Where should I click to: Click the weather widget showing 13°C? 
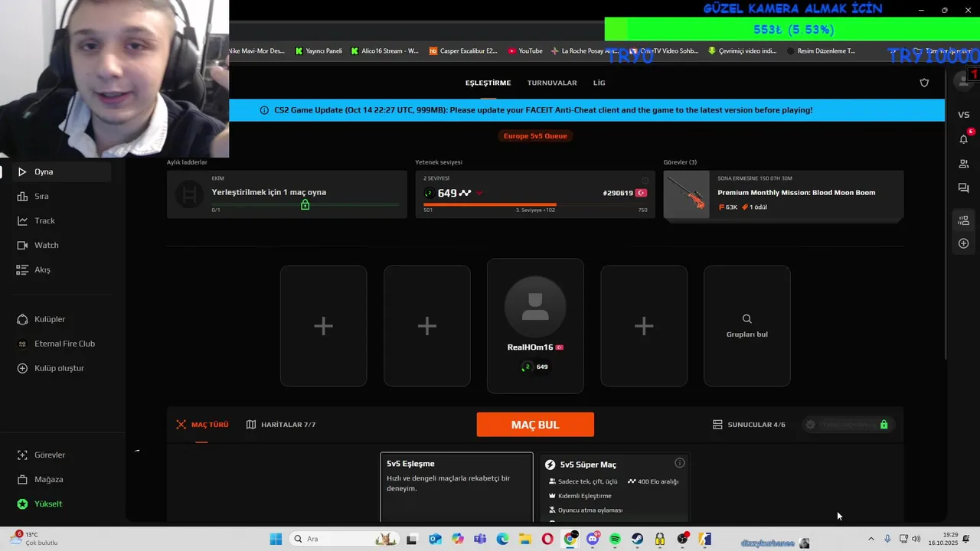pyautogui.click(x=34, y=539)
